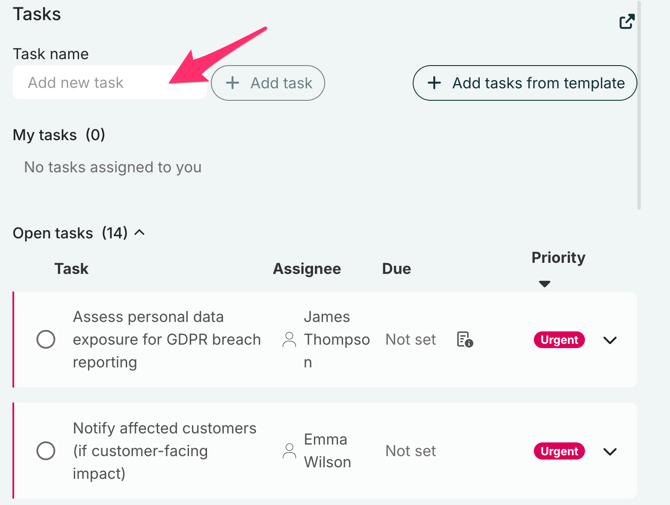The height and width of the screenshot is (505, 670).
Task: Collapse the Open tasks (14) section
Action: (x=140, y=233)
